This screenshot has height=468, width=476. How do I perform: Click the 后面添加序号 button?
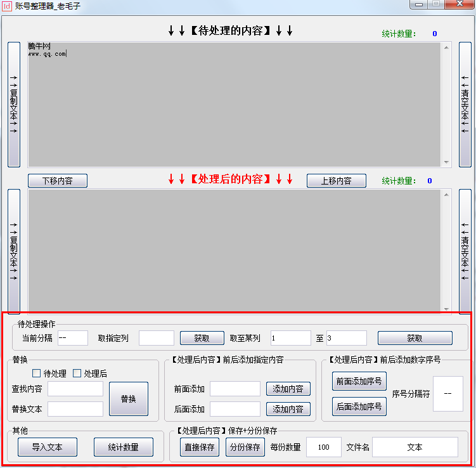pos(359,406)
